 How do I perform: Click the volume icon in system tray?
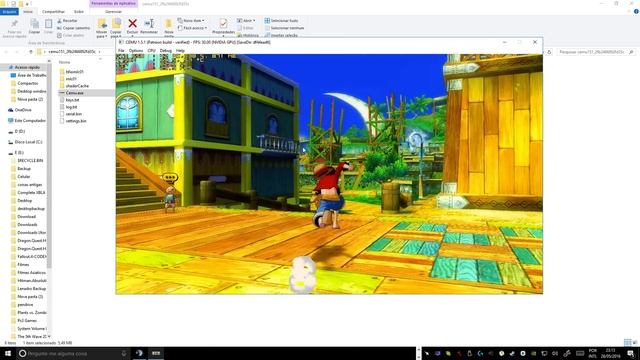pos(555,353)
